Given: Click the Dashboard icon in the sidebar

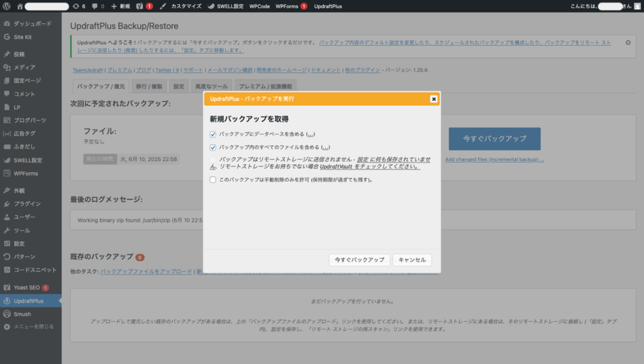Looking at the screenshot, I should click(x=7, y=23).
